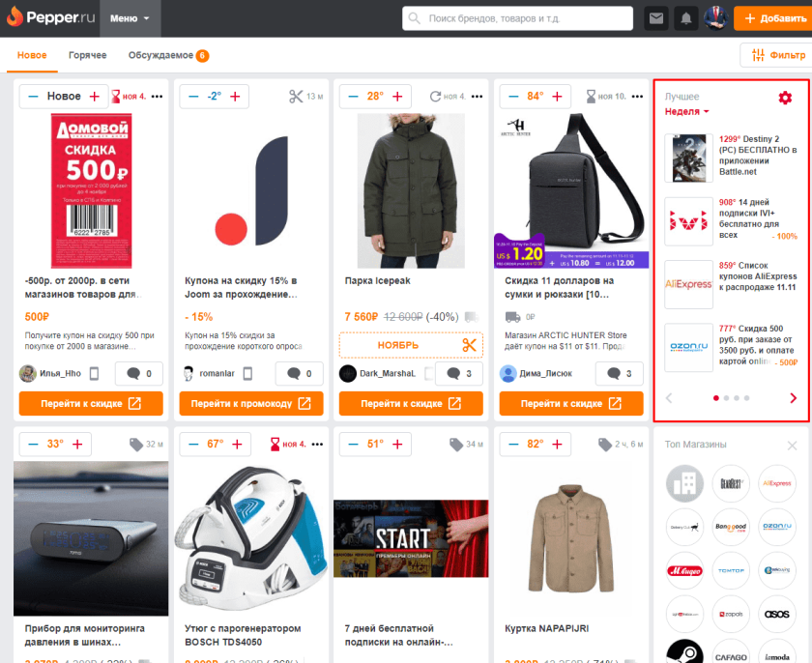Select second pagination dot in Best widget
The width and height of the screenshot is (812, 663).
[x=726, y=398]
